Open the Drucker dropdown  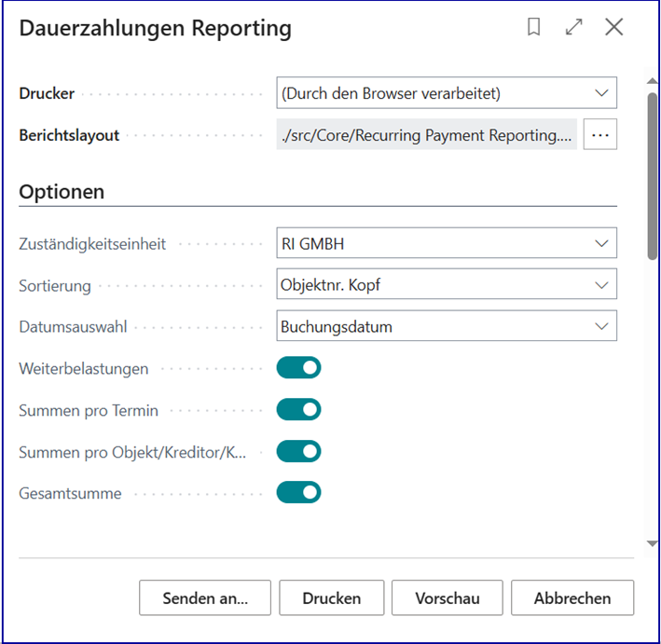point(447,93)
